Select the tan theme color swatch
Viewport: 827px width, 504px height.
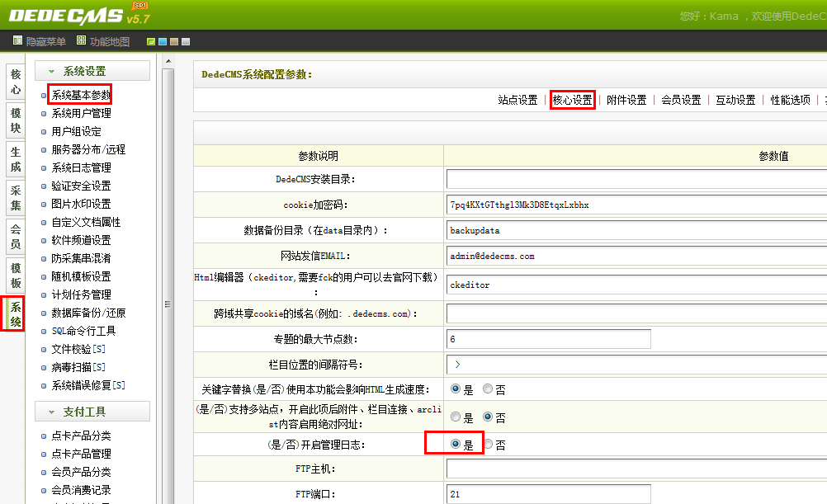[174, 41]
